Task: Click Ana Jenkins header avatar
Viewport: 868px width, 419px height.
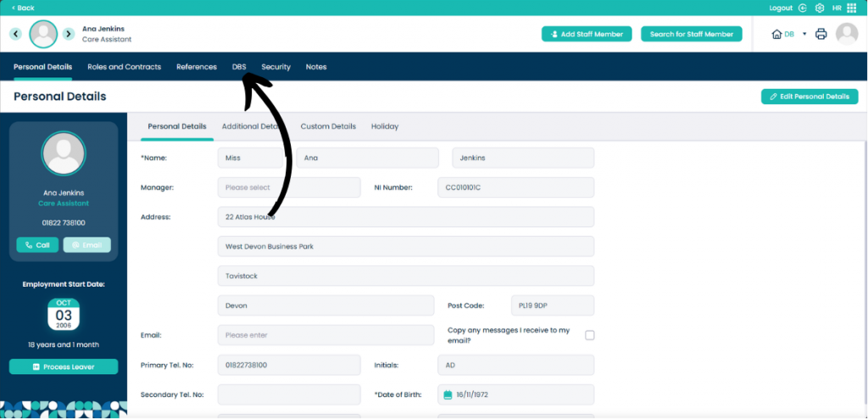Action: [x=43, y=34]
